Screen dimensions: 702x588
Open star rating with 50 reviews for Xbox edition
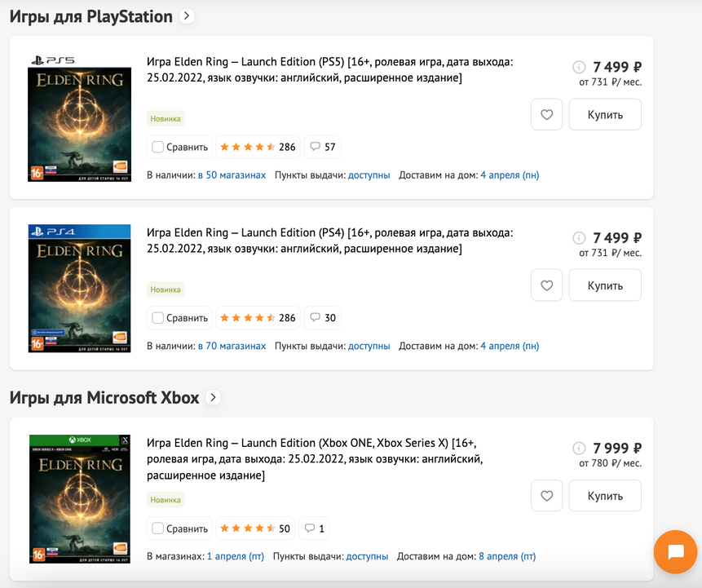pos(255,528)
